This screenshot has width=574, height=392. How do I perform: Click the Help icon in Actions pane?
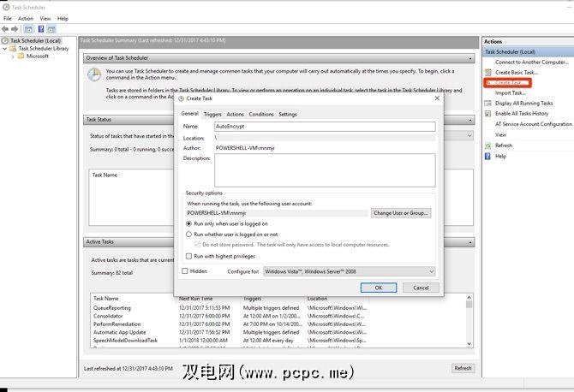point(488,156)
